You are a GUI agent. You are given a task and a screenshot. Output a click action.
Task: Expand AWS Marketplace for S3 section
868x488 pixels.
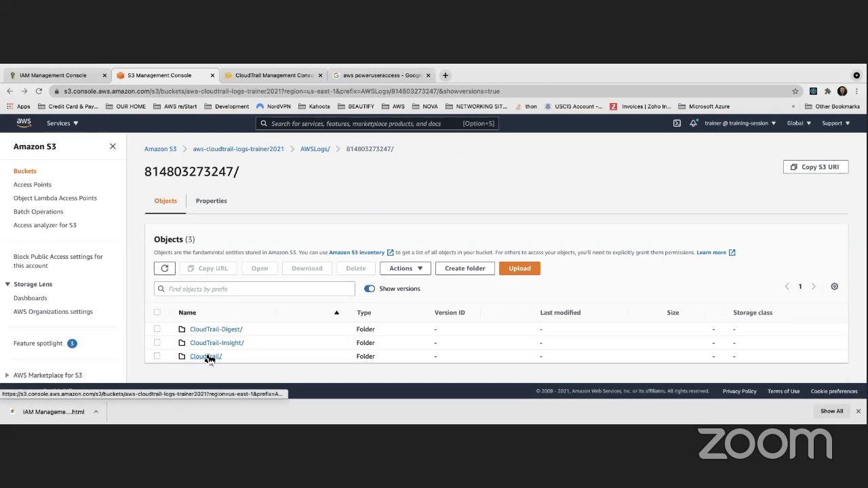click(x=7, y=375)
